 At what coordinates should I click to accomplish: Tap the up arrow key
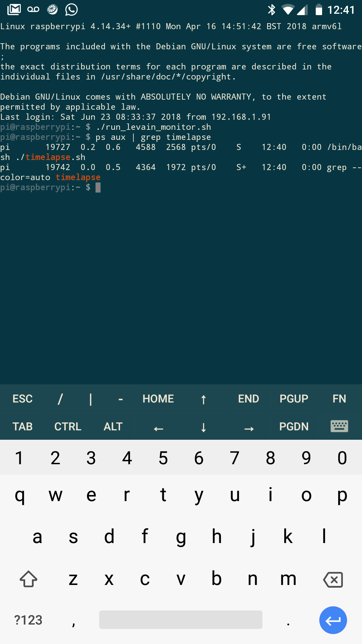coord(203,399)
